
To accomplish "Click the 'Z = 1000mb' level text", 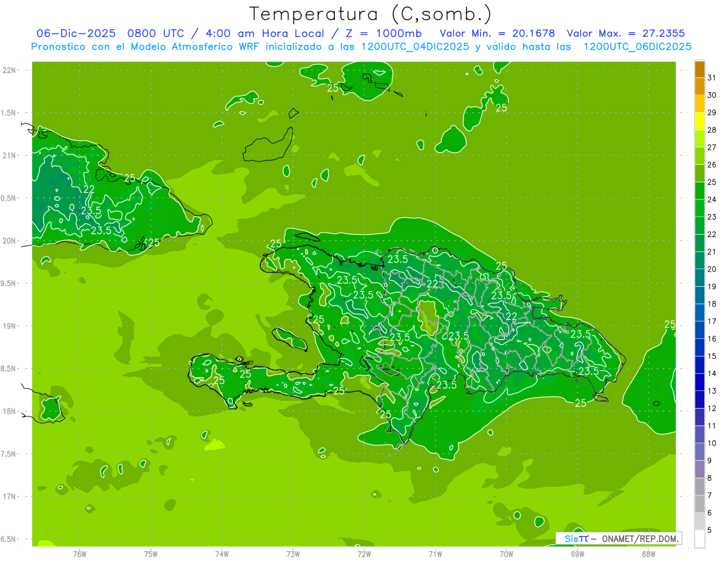I will (x=383, y=33).
